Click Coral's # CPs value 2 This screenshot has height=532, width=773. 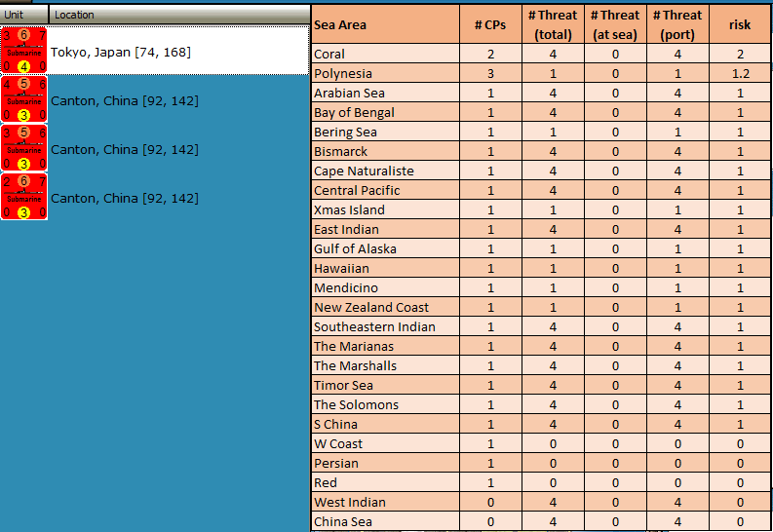[490, 54]
